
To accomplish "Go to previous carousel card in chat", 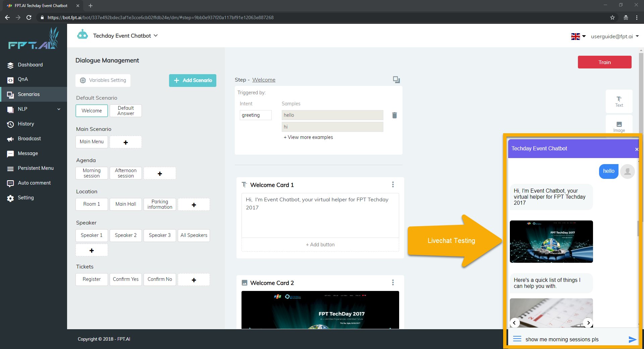I will [x=515, y=323].
